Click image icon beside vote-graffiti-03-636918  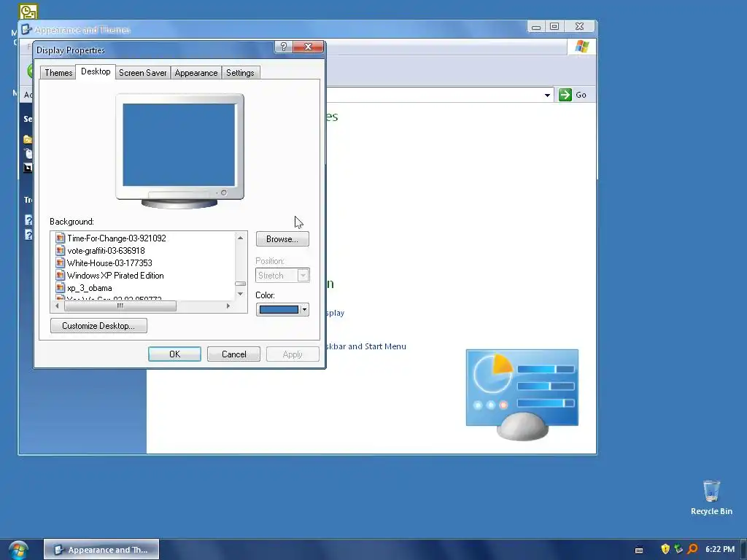pos(60,251)
